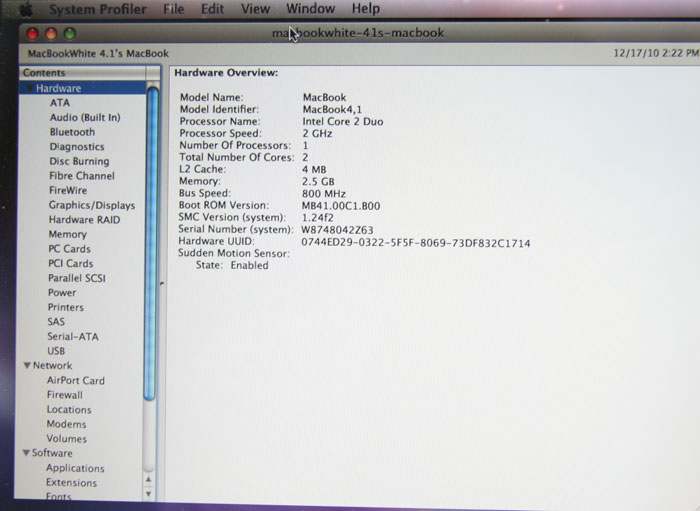Select Hardware in the Contents list
This screenshot has height=511, width=700.
[83, 88]
